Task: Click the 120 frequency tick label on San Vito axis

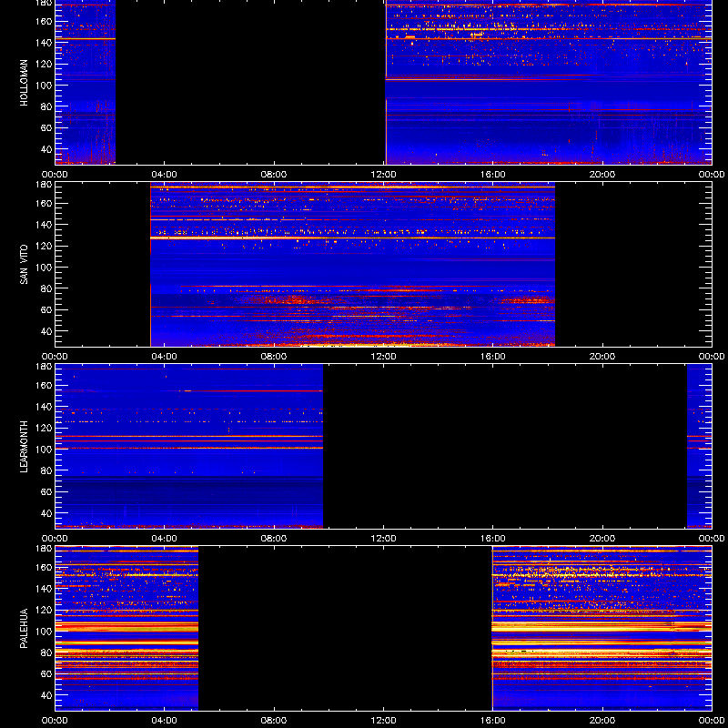Action: [x=45, y=246]
